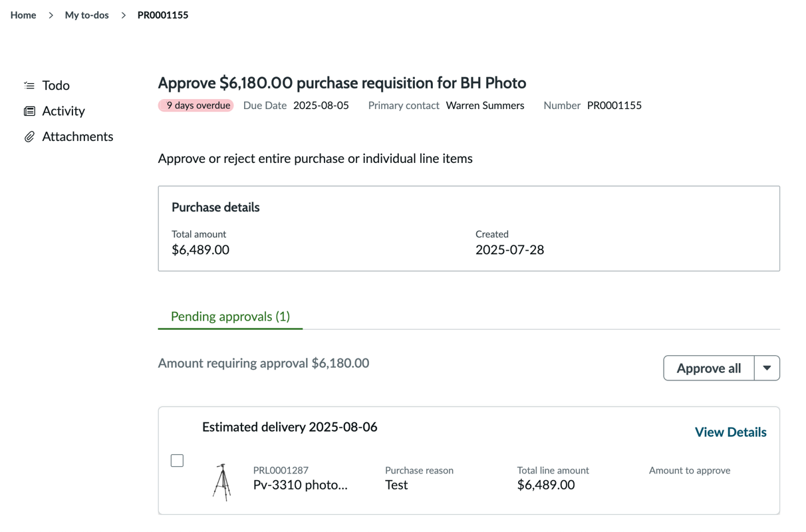806x532 pixels.
Task: Click purchase reason Test
Action: 396,485
